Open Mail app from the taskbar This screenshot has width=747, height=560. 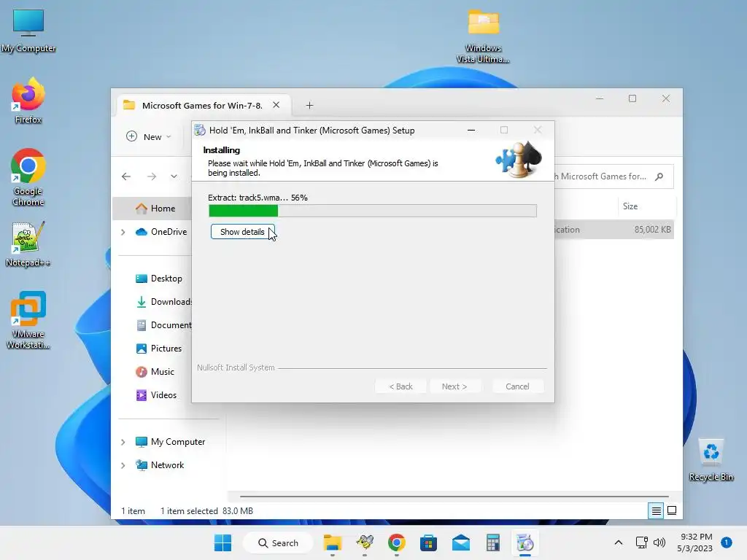461,542
